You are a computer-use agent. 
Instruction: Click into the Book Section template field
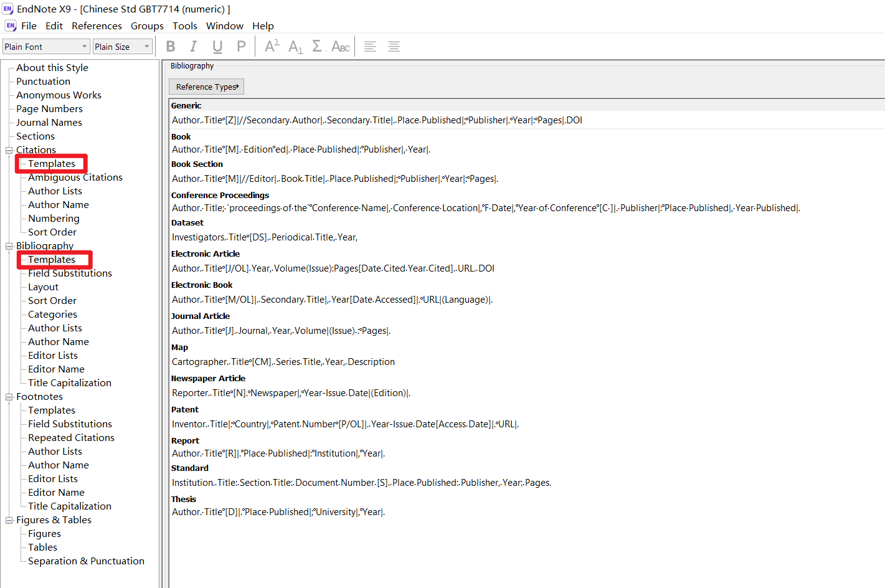pos(527,179)
